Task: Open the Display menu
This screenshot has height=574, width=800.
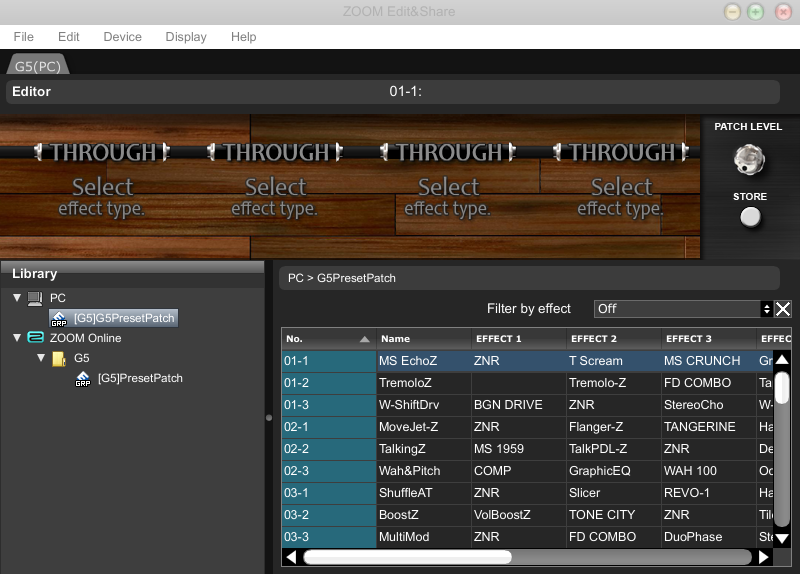Action: (186, 37)
